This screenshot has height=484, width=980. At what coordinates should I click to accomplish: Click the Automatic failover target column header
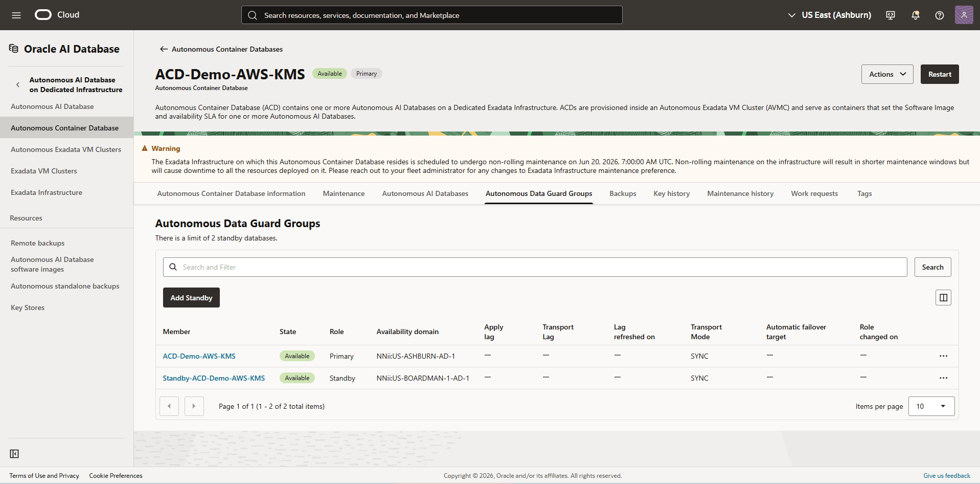pyautogui.click(x=796, y=332)
